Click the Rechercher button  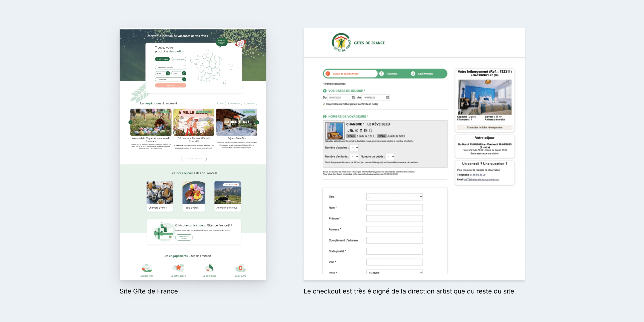(x=170, y=85)
